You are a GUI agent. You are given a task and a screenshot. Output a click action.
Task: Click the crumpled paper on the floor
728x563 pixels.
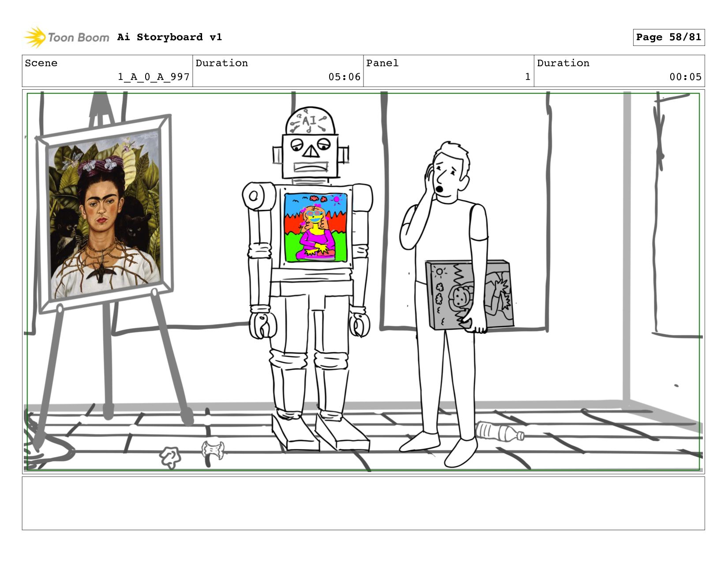pyautogui.click(x=170, y=457)
